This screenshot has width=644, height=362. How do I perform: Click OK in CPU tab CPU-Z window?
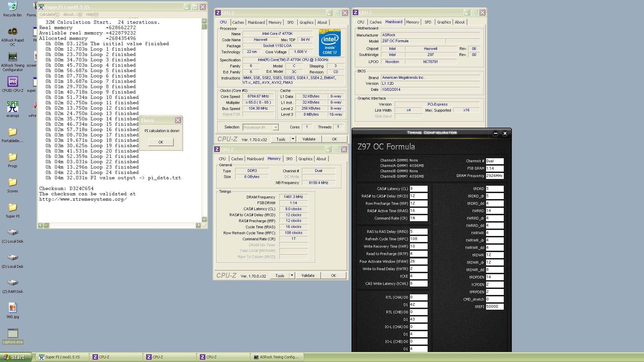coord(334,139)
